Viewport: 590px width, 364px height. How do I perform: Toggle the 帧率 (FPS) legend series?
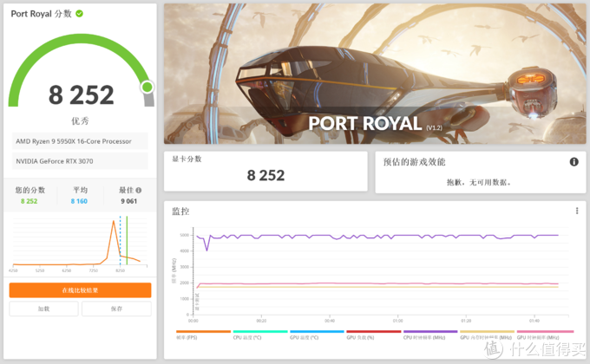203,335
